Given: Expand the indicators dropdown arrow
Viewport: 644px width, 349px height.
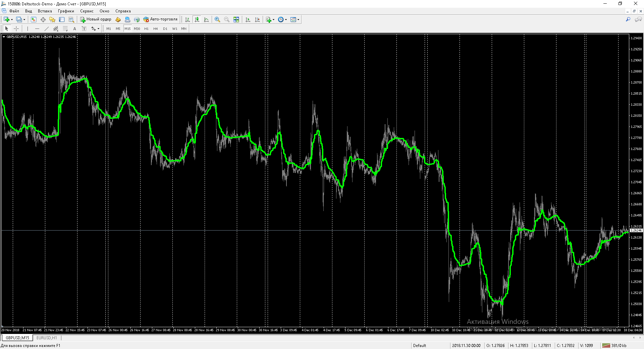Looking at the screenshot, I should (x=273, y=19).
